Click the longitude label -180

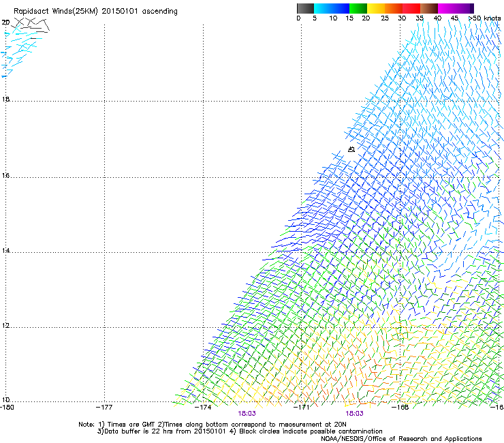point(7,408)
